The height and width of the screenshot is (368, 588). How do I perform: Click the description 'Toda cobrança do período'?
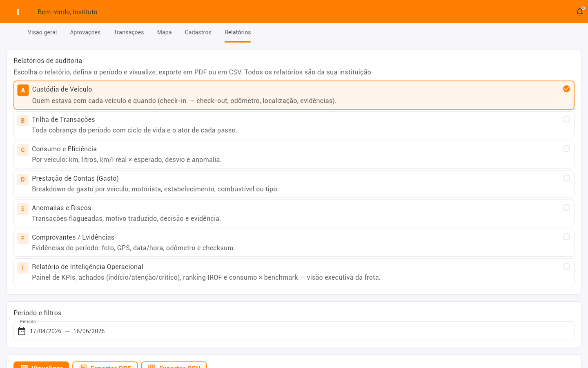coord(135,130)
